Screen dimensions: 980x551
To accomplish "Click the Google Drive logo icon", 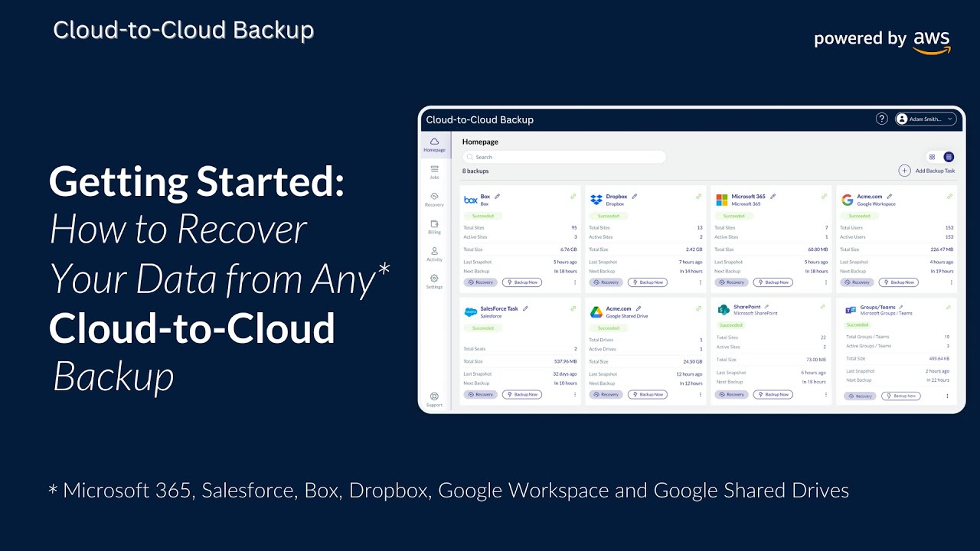I will point(596,312).
